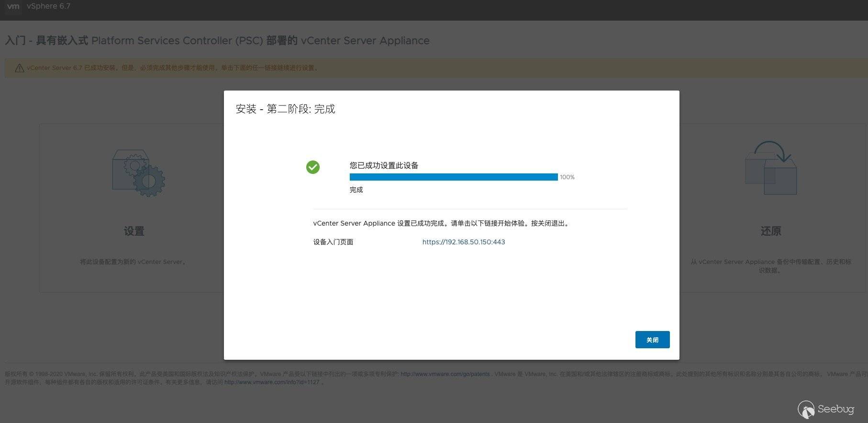
Task: Click the vm logo in header
Action: [x=13, y=7]
